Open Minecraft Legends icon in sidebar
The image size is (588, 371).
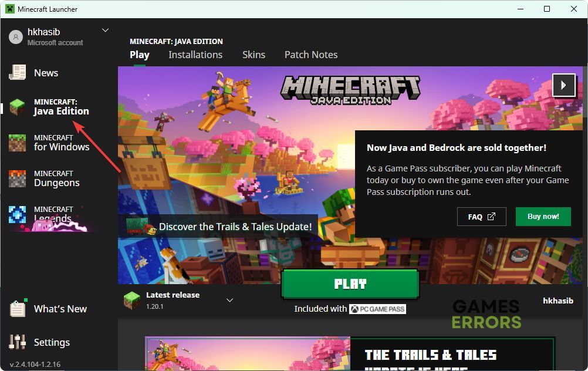point(18,214)
